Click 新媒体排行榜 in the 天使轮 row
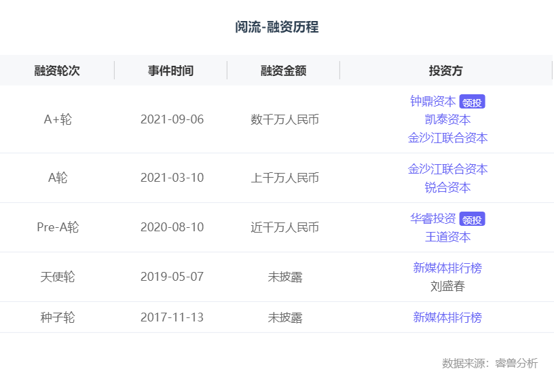The height and width of the screenshot is (392, 554). coord(447,268)
